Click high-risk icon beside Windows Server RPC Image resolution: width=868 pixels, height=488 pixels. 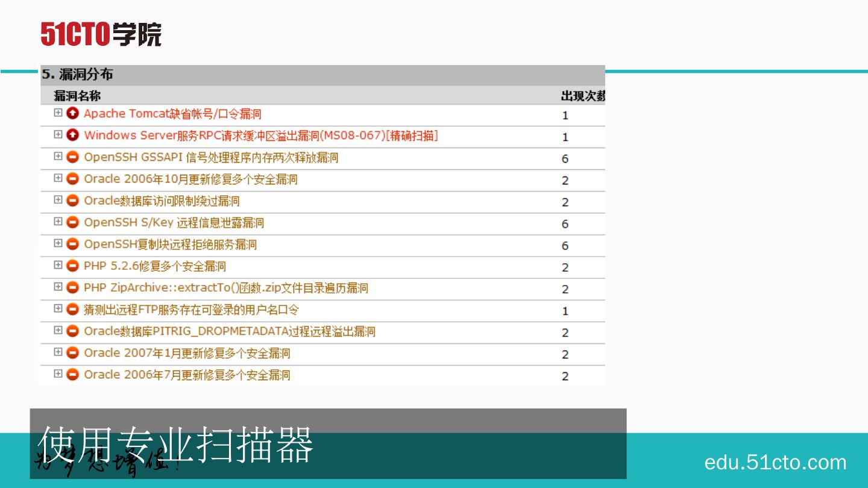tap(73, 135)
